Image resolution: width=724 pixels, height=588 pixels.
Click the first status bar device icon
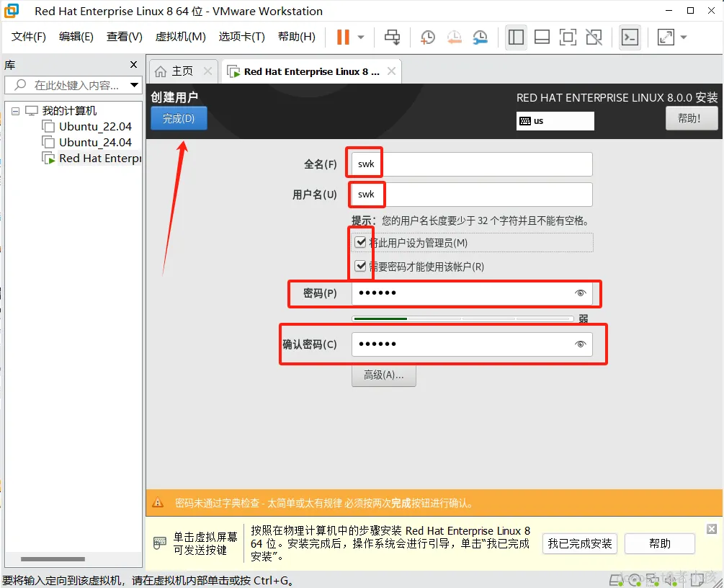(617, 580)
